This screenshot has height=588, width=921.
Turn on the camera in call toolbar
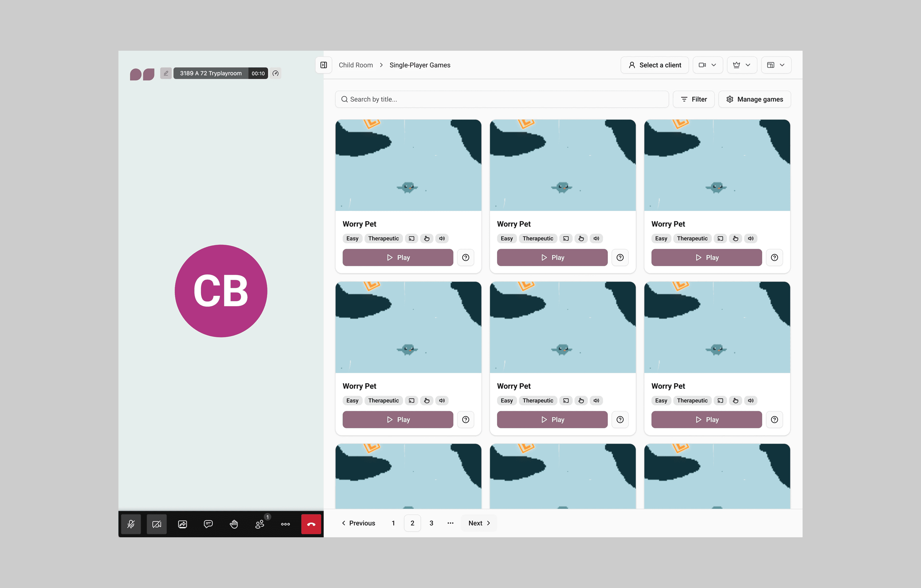[157, 524]
